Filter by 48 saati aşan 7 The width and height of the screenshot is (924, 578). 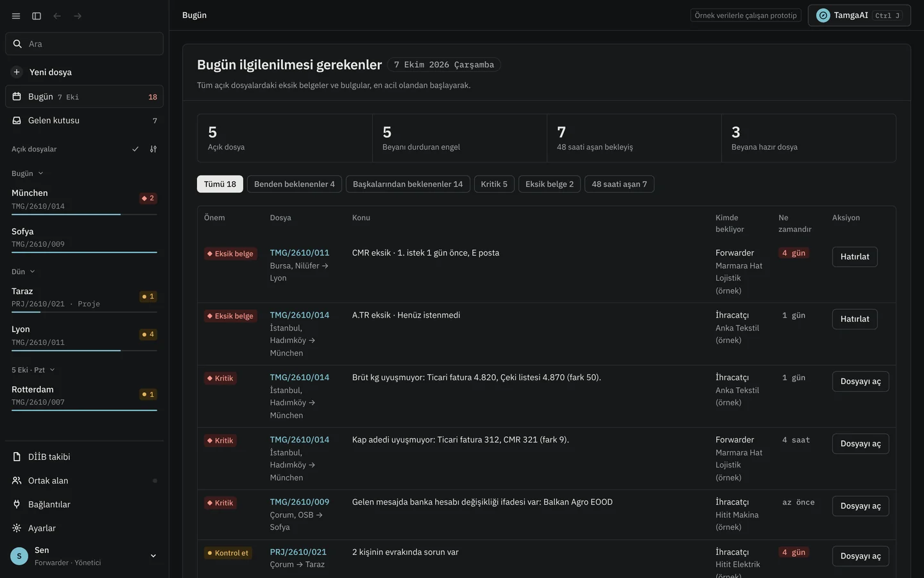(619, 184)
